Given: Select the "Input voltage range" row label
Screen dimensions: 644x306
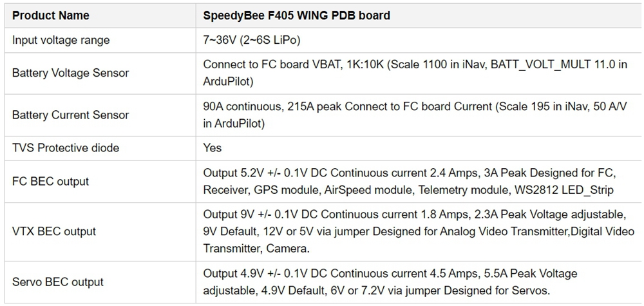Looking at the screenshot, I should (x=61, y=40).
